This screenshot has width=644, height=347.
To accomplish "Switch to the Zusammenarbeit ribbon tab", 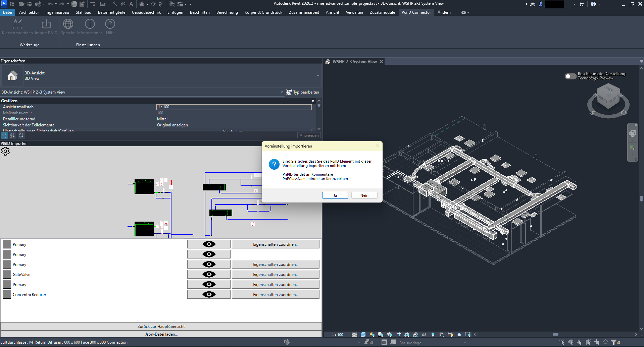I will click(x=304, y=12).
